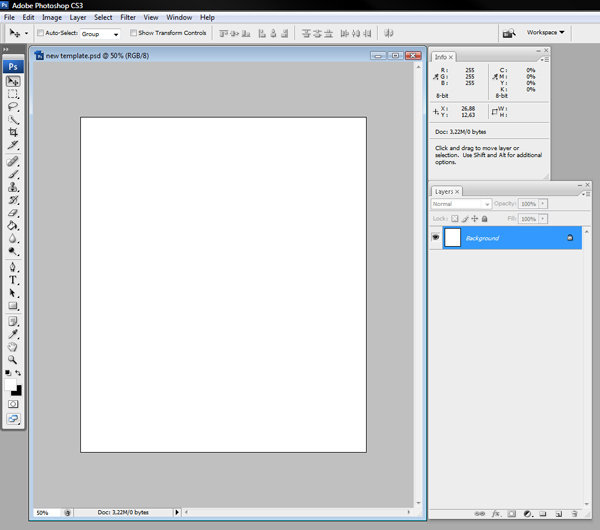Viewport: 600px width, 530px height.
Task: Click the 50% zoom level field
Action: 47,512
